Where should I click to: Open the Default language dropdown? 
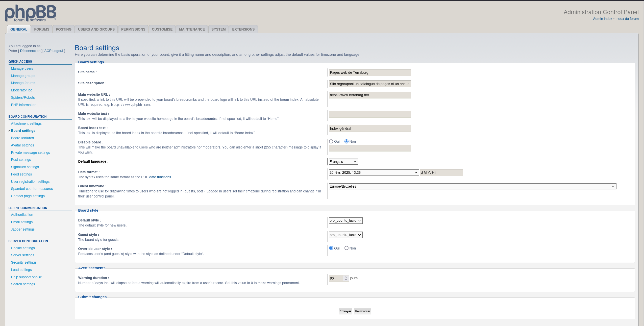click(x=343, y=162)
